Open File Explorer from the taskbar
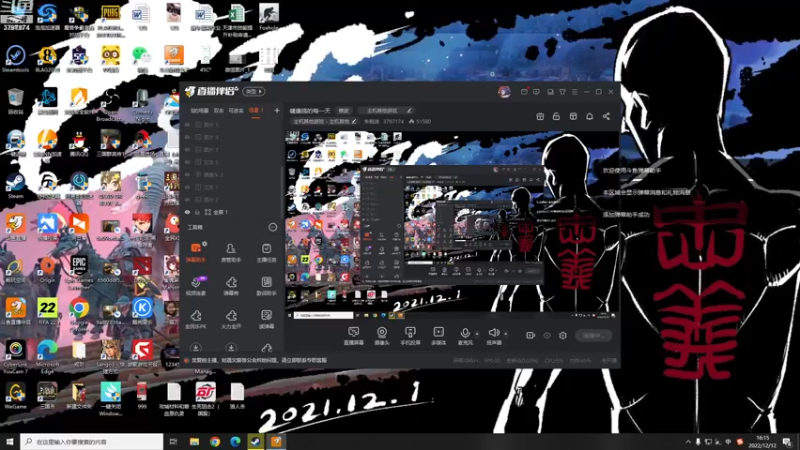This screenshot has width=800, height=450. point(194,441)
